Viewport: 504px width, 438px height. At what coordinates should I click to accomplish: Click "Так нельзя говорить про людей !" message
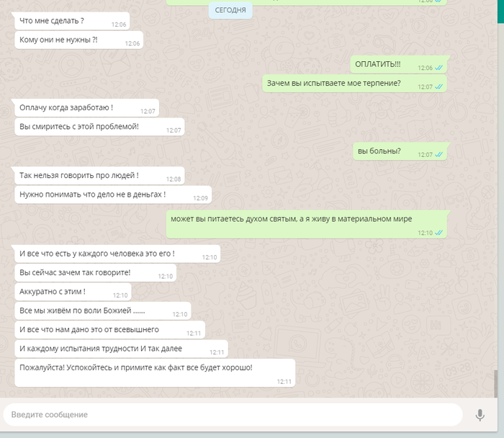(x=99, y=176)
